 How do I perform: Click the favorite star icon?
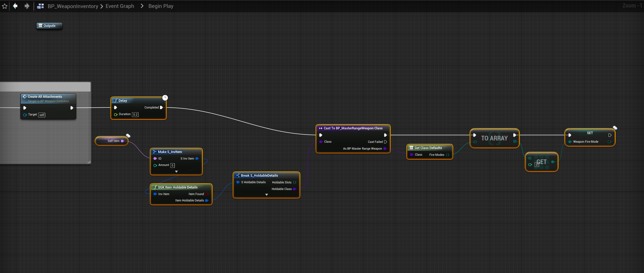pos(5,6)
